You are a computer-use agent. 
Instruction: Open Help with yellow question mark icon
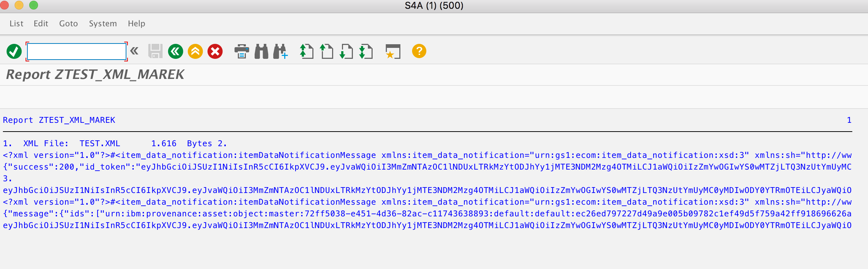tap(419, 51)
